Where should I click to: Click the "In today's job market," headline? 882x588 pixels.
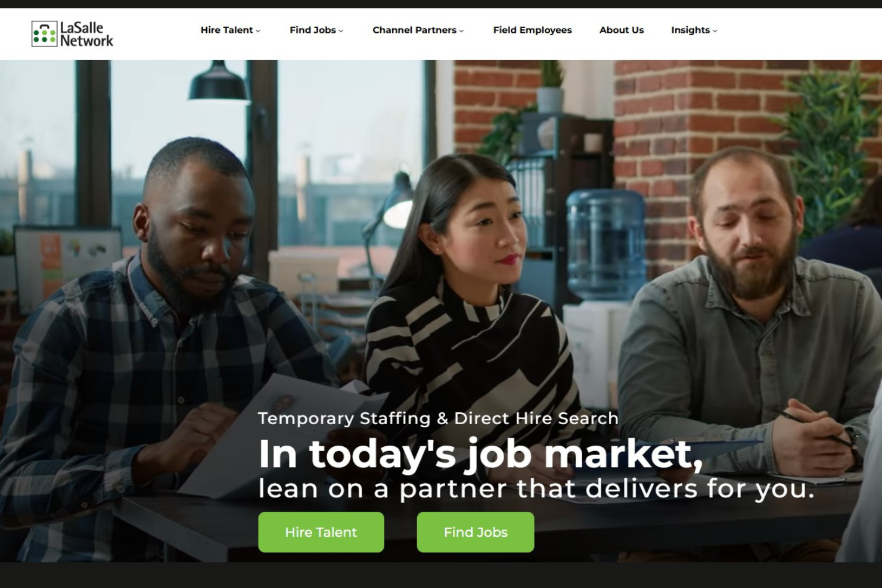(x=480, y=454)
